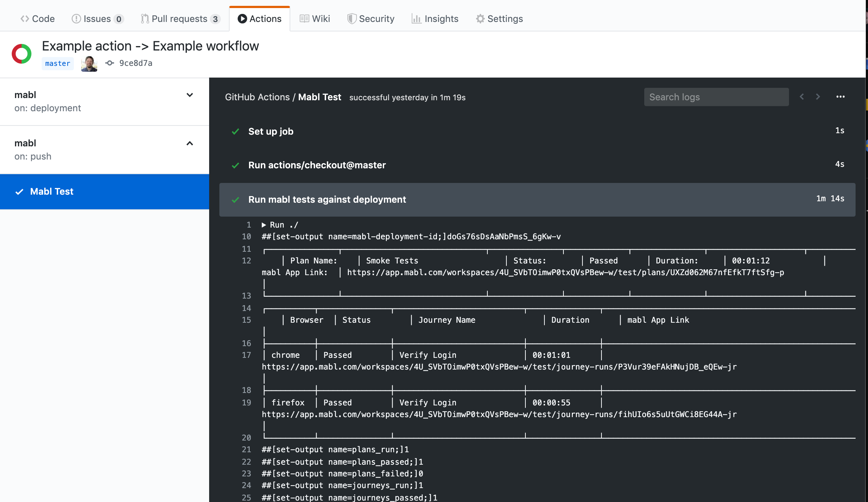
Task: Click the Search logs input field
Action: coord(716,97)
